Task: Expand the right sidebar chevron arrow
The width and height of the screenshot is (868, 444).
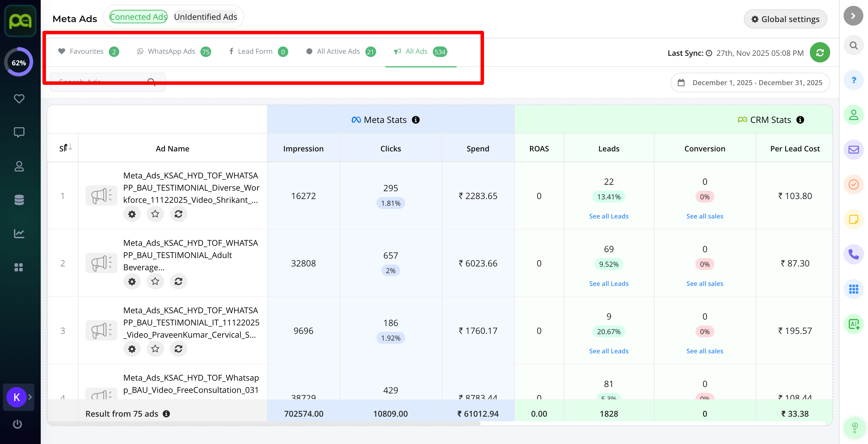Action: tap(853, 16)
